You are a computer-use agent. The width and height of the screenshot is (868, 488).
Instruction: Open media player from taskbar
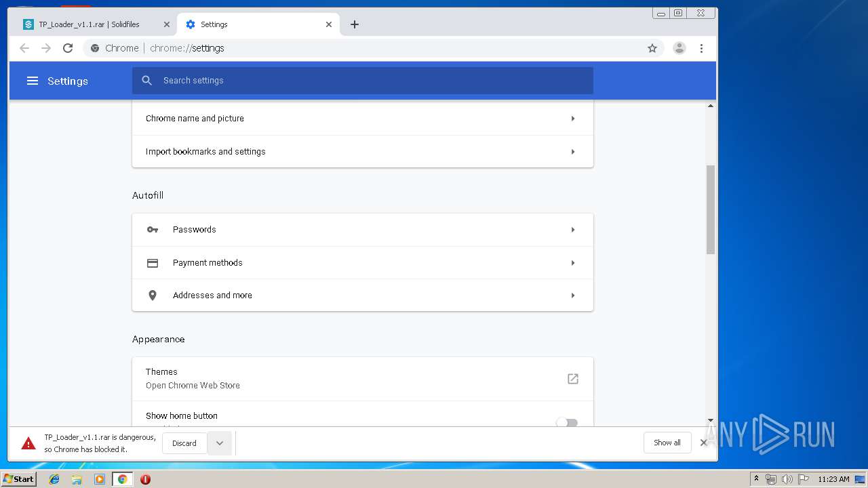(x=100, y=479)
